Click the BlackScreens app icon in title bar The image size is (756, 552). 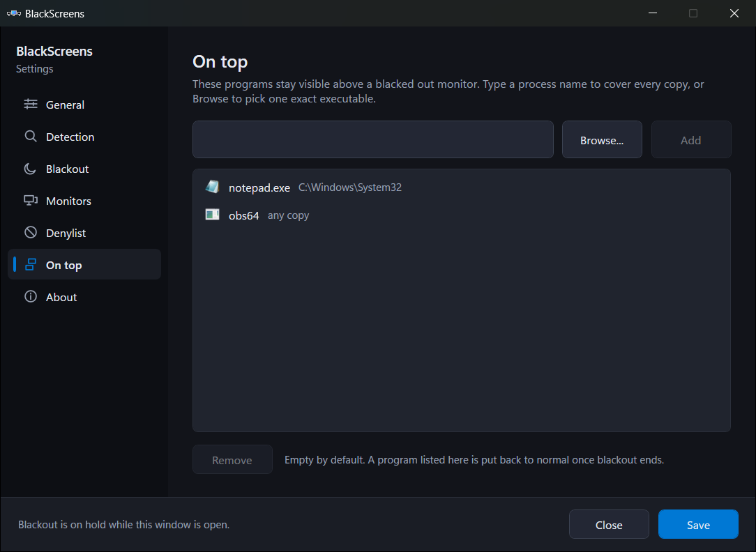tap(13, 13)
